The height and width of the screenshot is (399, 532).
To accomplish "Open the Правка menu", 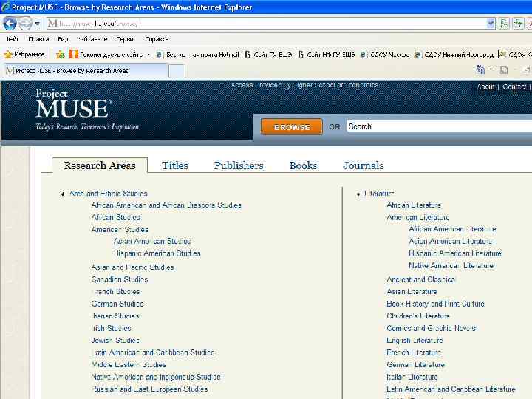I will point(38,39).
